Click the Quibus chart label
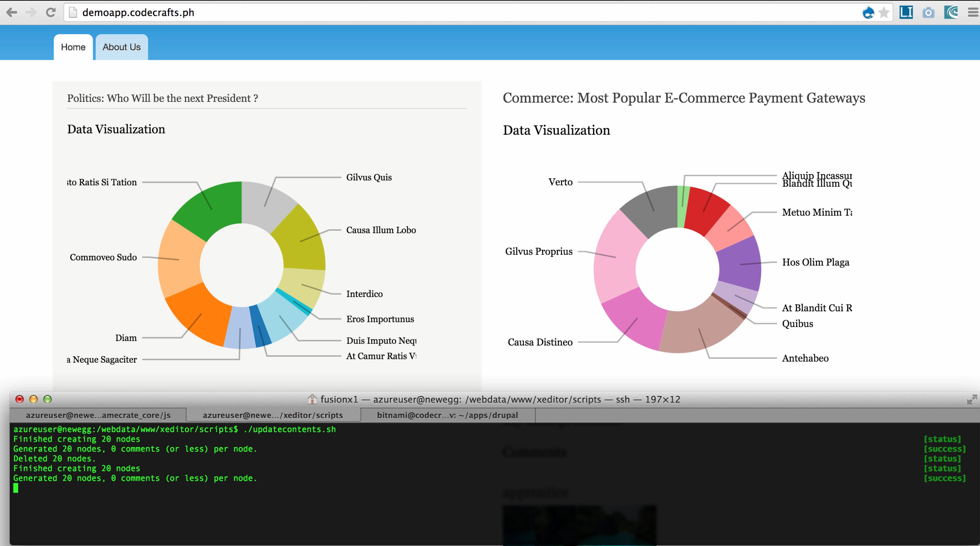 [x=797, y=324]
